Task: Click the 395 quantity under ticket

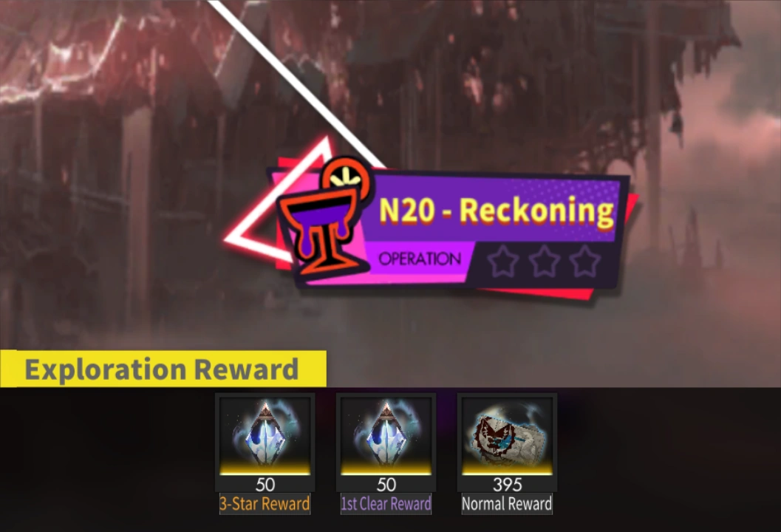Action: (x=507, y=484)
